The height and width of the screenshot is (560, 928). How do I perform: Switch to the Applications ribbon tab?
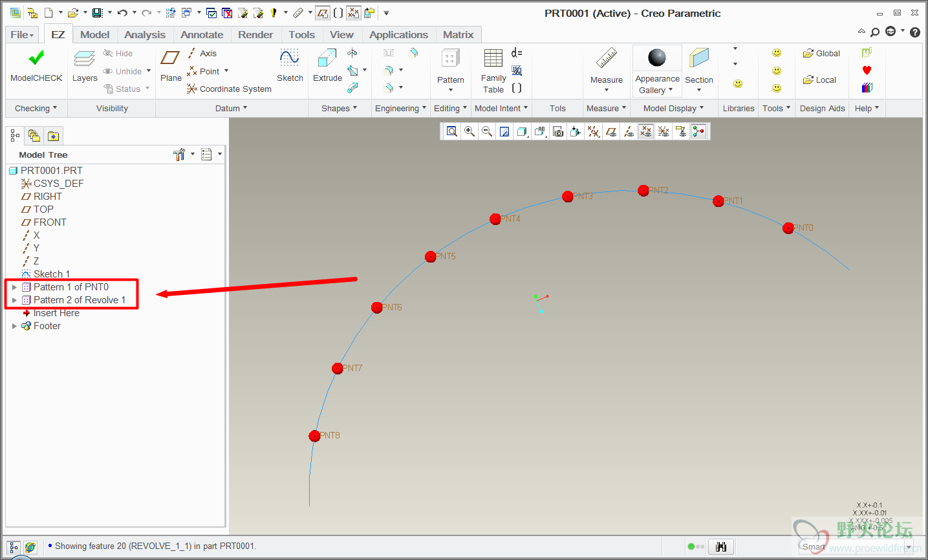click(398, 34)
